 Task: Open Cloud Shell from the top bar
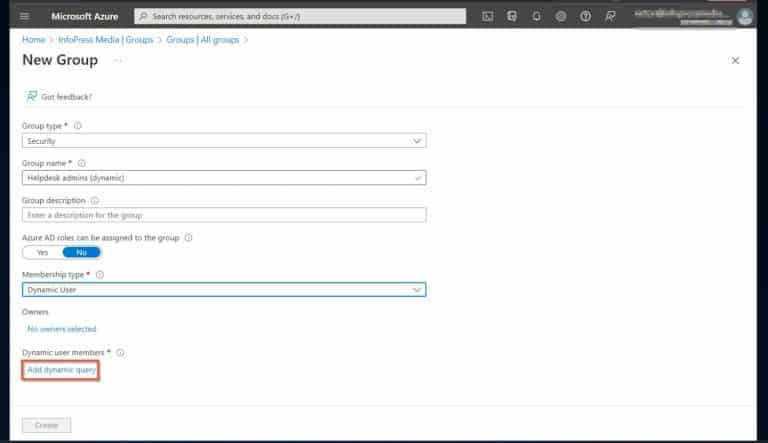click(x=487, y=16)
